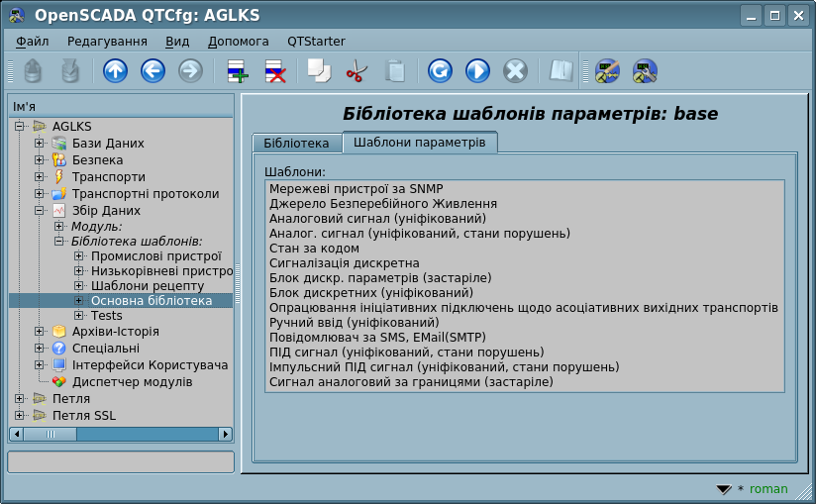Select Диспетчер модулів in the tree
This screenshot has width=816, height=504.
(131, 382)
